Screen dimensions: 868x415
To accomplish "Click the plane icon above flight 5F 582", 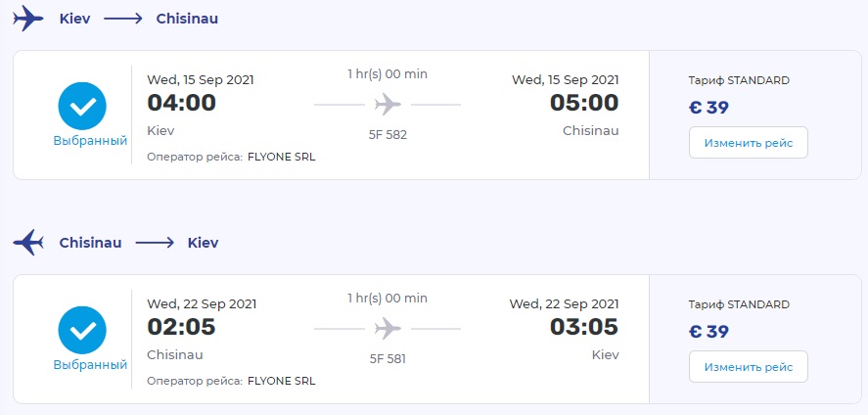I will 388,104.
